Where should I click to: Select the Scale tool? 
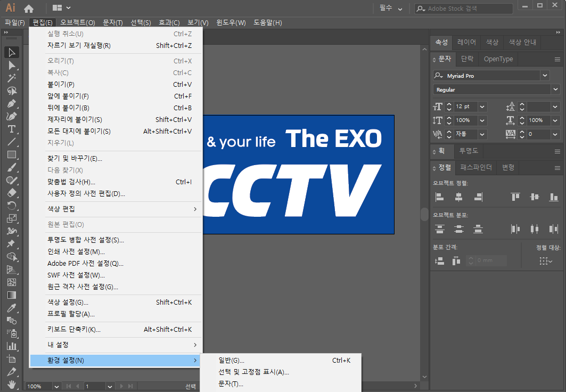(12, 219)
